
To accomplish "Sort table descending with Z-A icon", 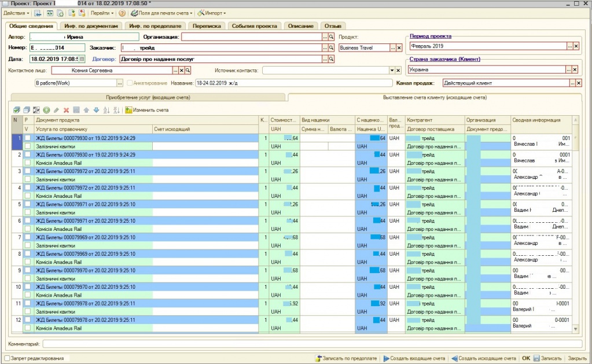I will (117, 111).
